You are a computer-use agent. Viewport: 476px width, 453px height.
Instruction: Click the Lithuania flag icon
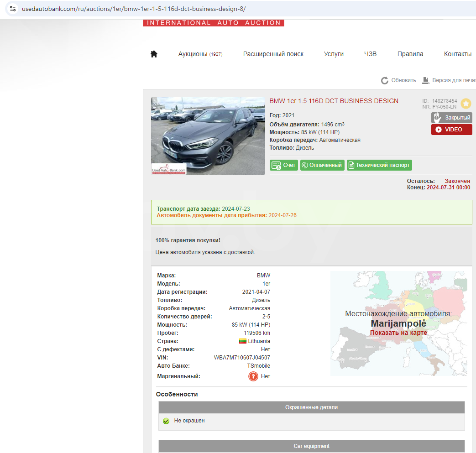point(242,341)
